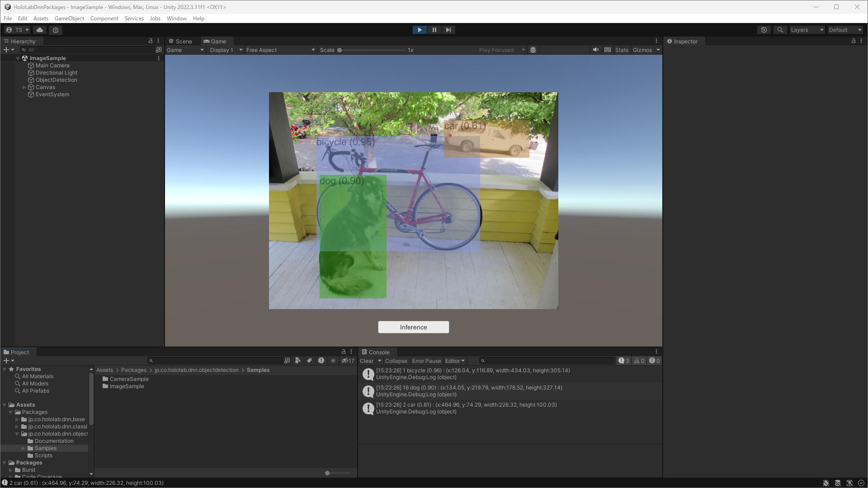Click the global search magnifier icon
This screenshot has height=488, width=868.
coord(780,30)
